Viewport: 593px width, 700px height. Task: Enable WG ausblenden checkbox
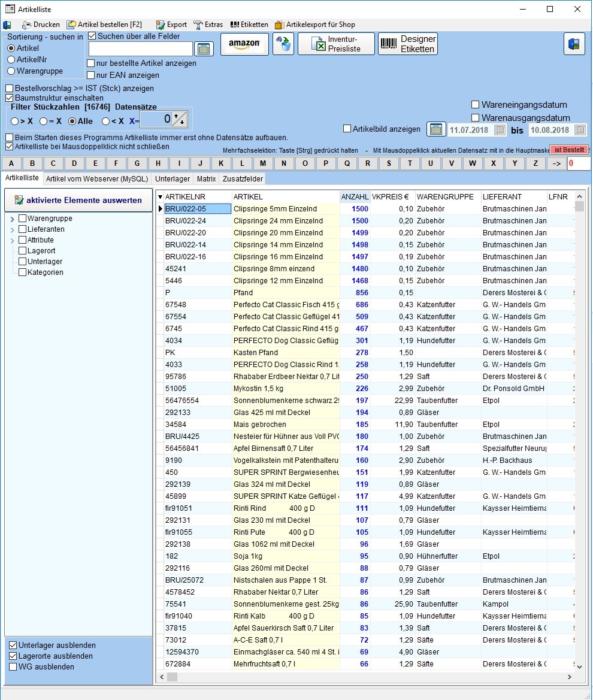(13, 666)
